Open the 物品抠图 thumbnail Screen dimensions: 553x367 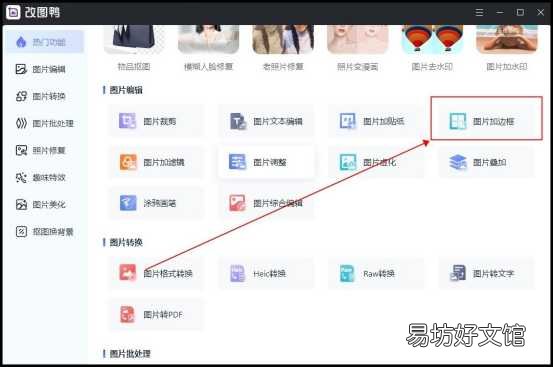click(134, 39)
